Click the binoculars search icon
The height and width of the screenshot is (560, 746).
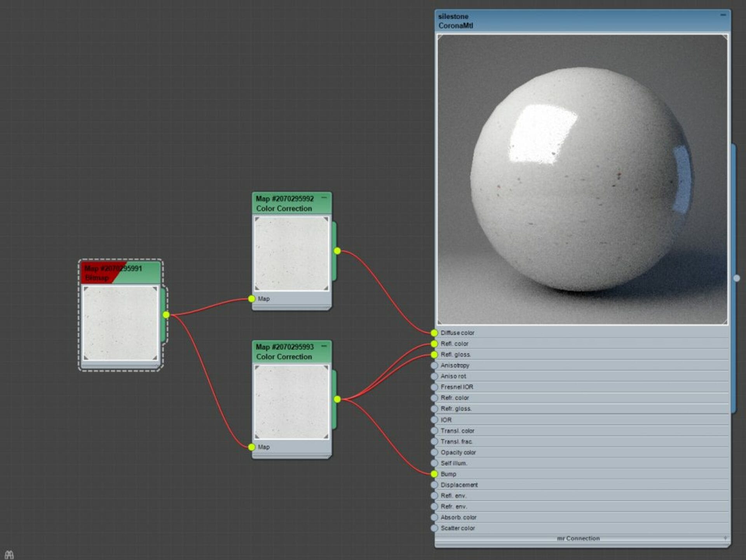9,555
